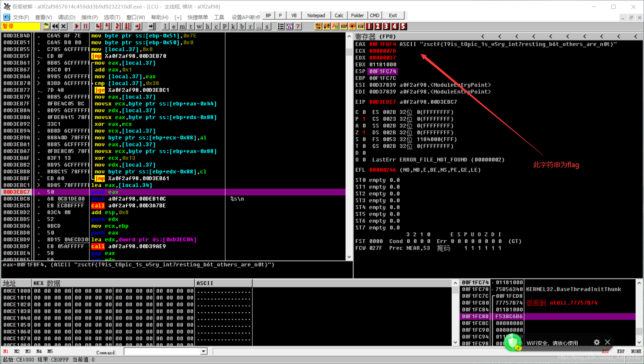Viewport: 644px width, 364px height.
Task: Click the red number 3 toolbar button
Action: point(386,26)
